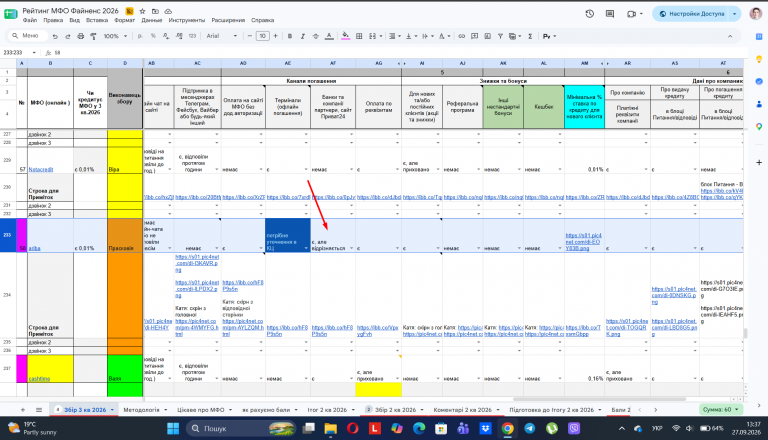The width and height of the screenshot is (768, 440).
Task: Open dropdown in 'потрібне уточнення в КЦ' cell
Action: pos(306,248)
